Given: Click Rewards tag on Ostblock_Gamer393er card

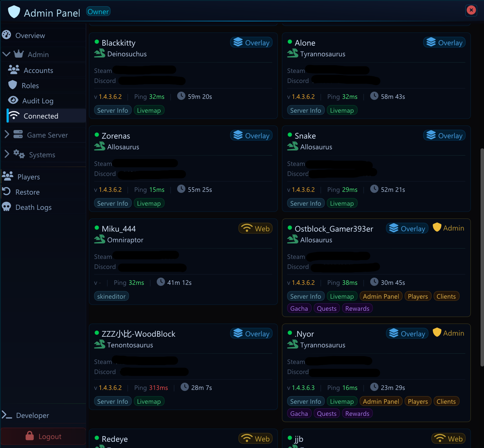Looking at the screenshot, I should pyautogui.click(x=357, y=308).
